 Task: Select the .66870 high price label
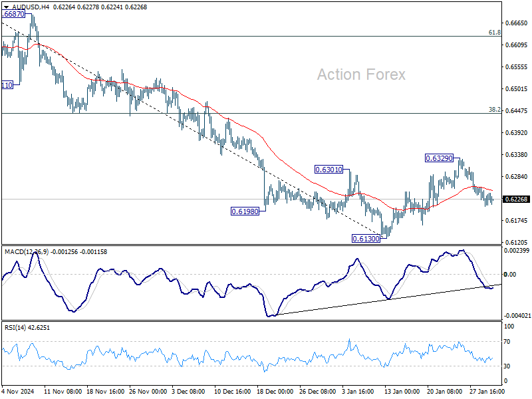tap(13, 14)
